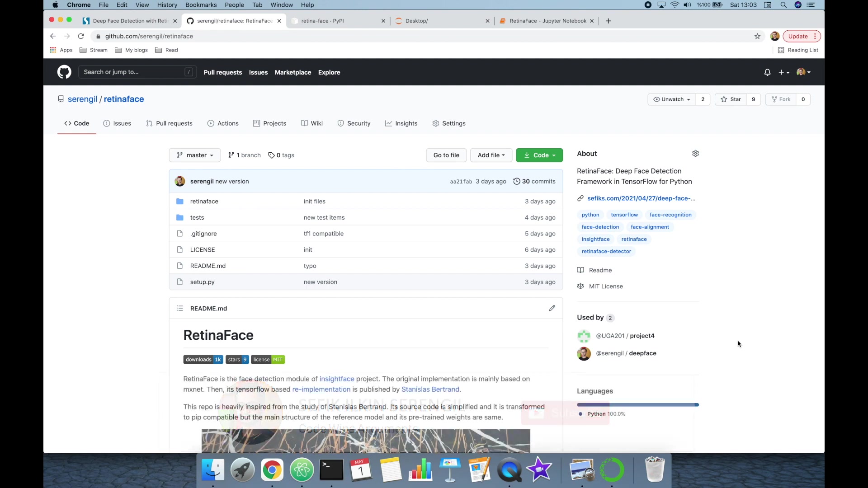Open the Bookmarks menu in menu bar
The height and width of the screenshot is (488, 868).
point(201,5)
